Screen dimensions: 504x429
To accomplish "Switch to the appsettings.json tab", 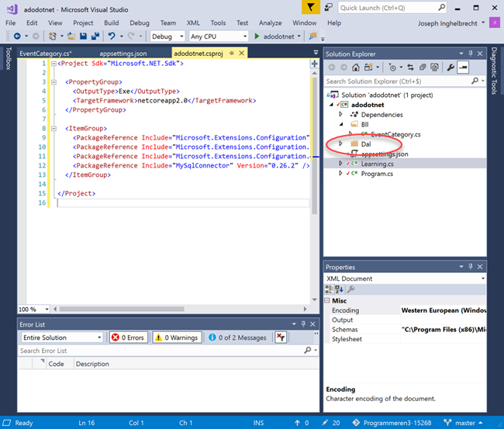I will pos(123,54).
